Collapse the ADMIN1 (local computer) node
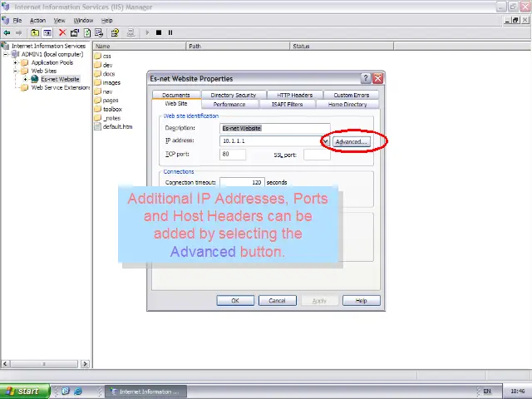This screenshot has height=399, width=532. click(6, 54)
